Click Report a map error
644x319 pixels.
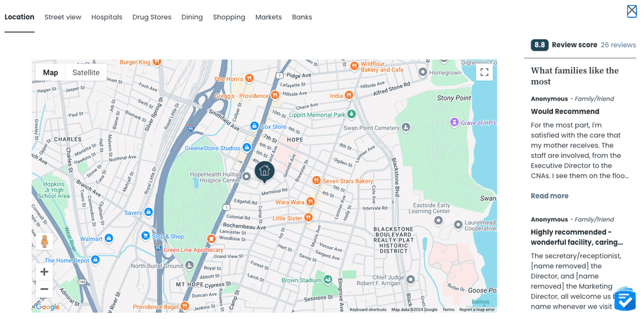coord(477,309)
